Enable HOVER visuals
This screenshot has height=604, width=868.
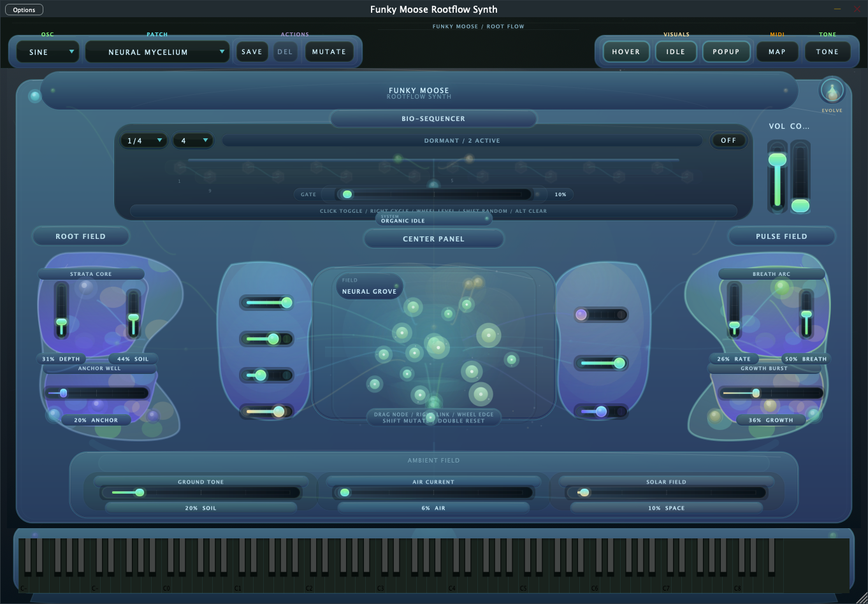coord(626,52)
